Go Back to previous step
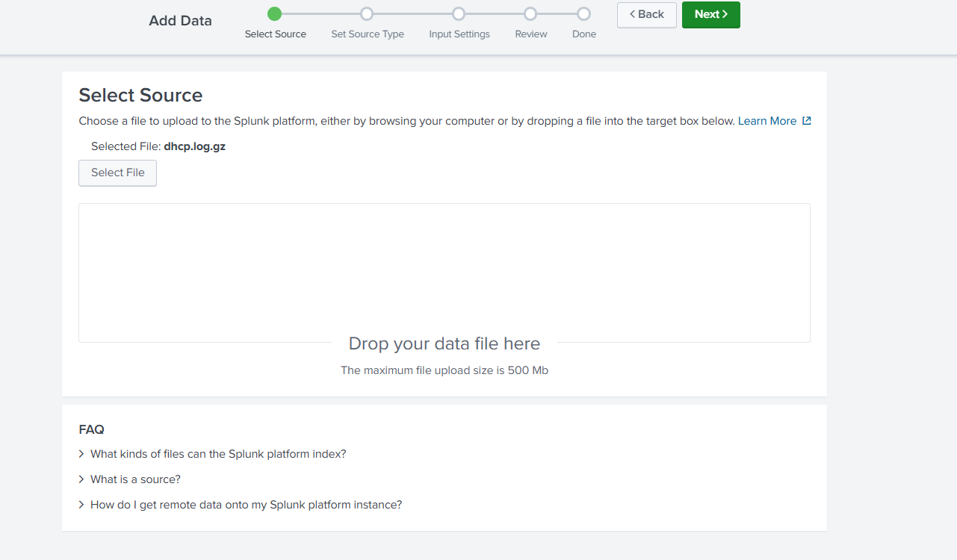Viewport: 957px width, 560px height. [646, 15]
